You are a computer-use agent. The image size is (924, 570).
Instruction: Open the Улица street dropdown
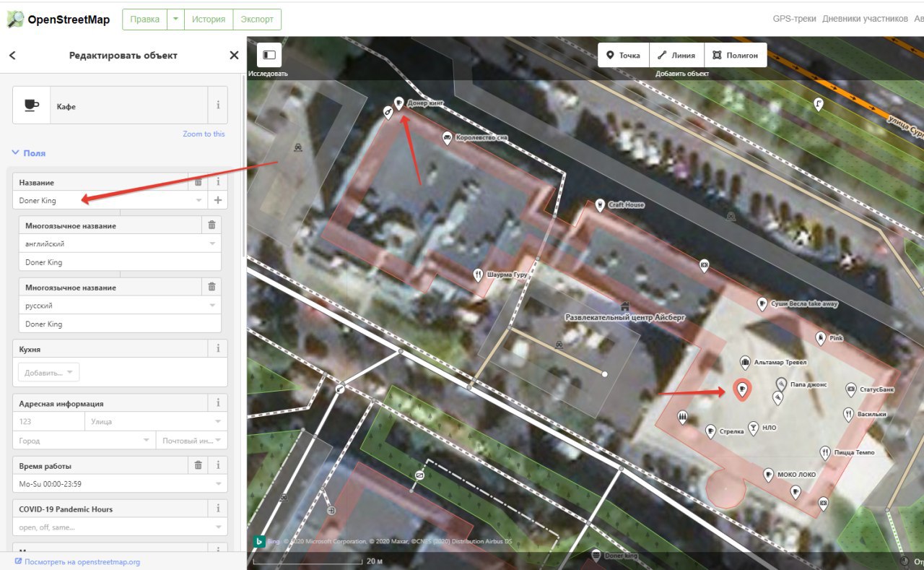click(217, 421)
